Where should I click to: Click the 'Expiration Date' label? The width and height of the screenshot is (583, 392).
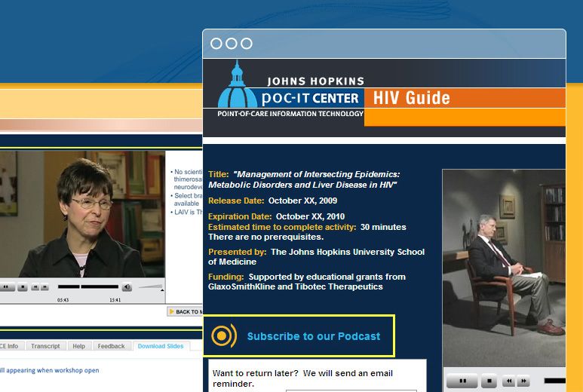(x=240, y=216)
